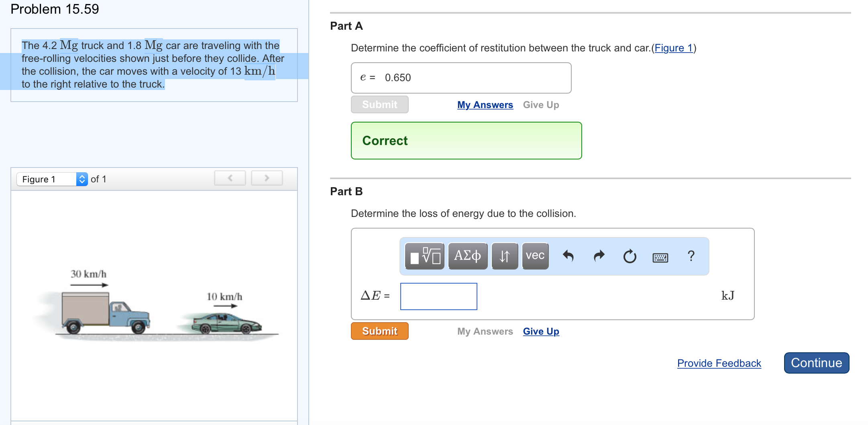Submit the Part B answer
This screenshot has width=868, height=425.
380,331
